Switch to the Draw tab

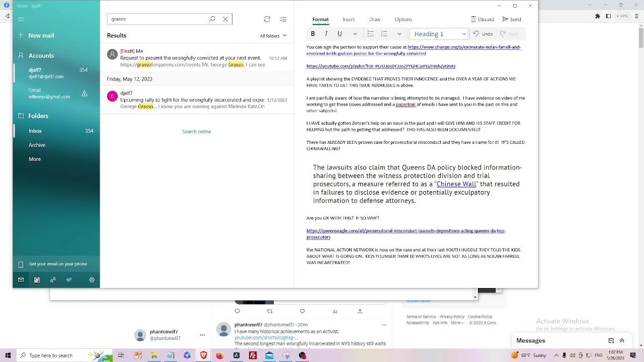[x=375, y=20]
